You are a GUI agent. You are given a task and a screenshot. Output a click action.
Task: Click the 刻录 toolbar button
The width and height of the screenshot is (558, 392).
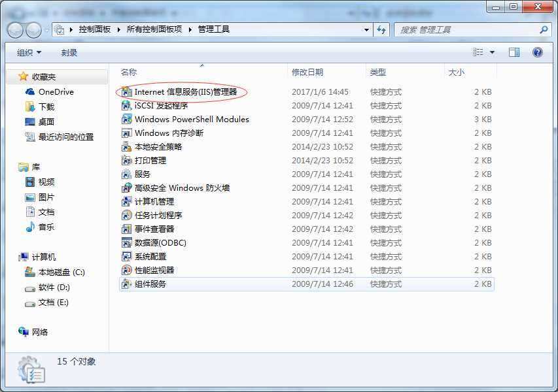click(69, 53)
